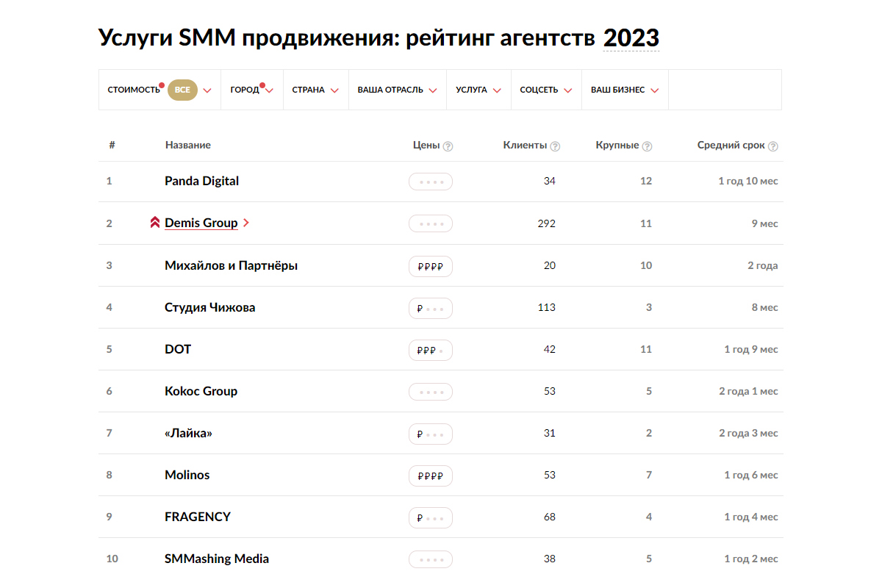The height and width of the screenshot is (588, 882).
Task: Open the ВАША ОТРАСЛЬ dropdown
Action: pyautogui.click(x=397, y=89)
